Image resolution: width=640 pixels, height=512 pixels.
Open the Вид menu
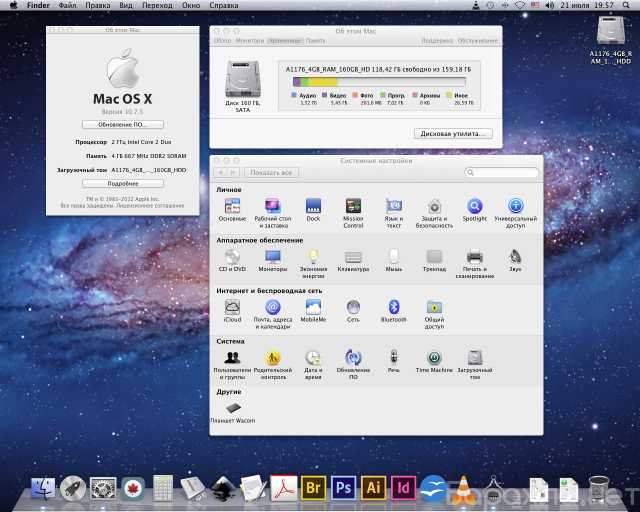pyautogui.click(x=126, y=5)
